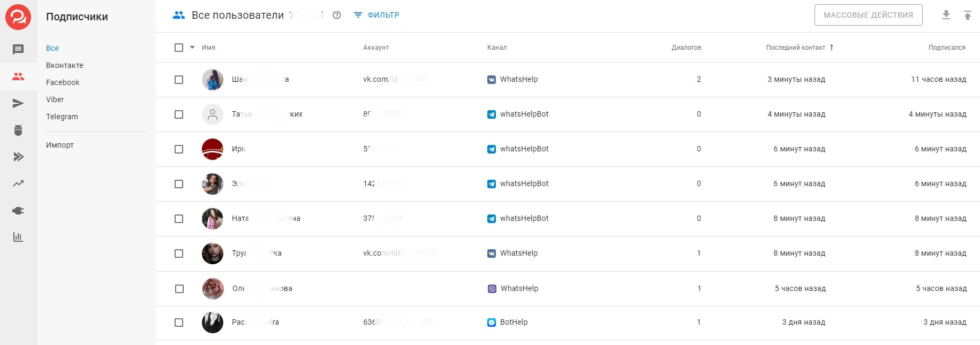The width and height of the screenshot is (980, 345).
Task: Click the МАССОВЫЕ ДЕЙСТВИЯ button
Action: click(868, 15)
